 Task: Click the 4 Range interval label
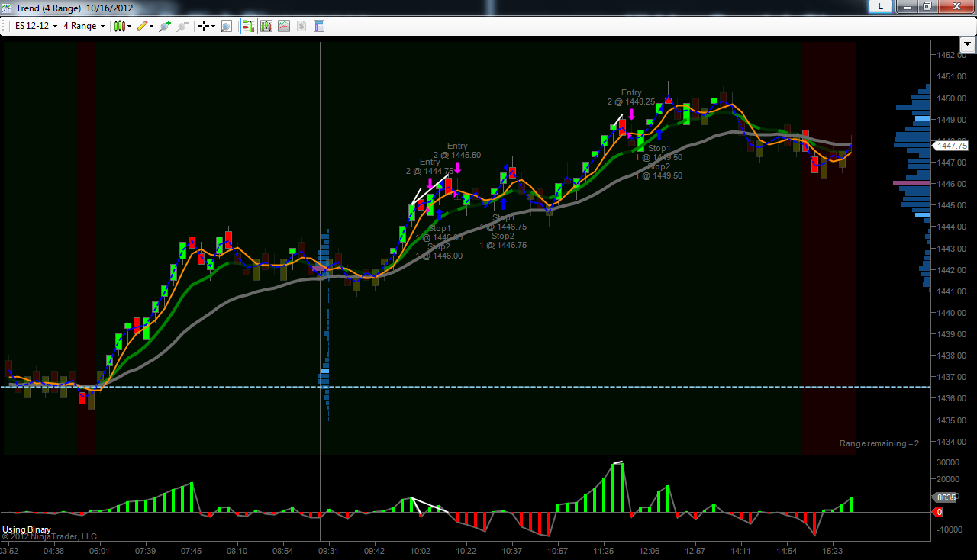(x=80, y=26)
